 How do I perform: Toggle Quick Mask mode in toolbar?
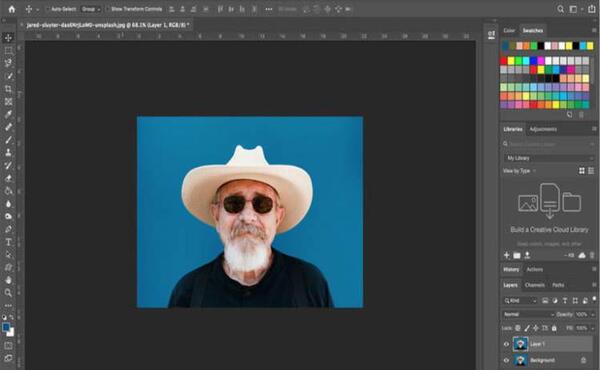8,346
